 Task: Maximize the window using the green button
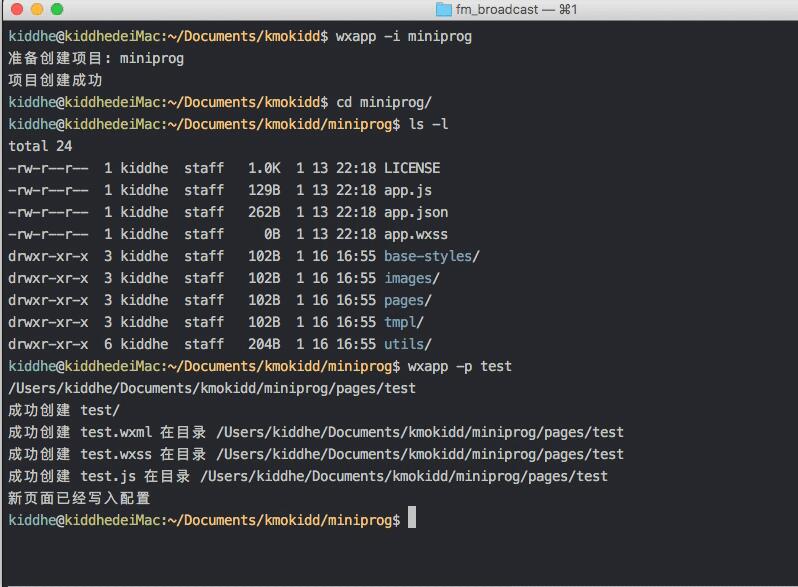[56, 9]
